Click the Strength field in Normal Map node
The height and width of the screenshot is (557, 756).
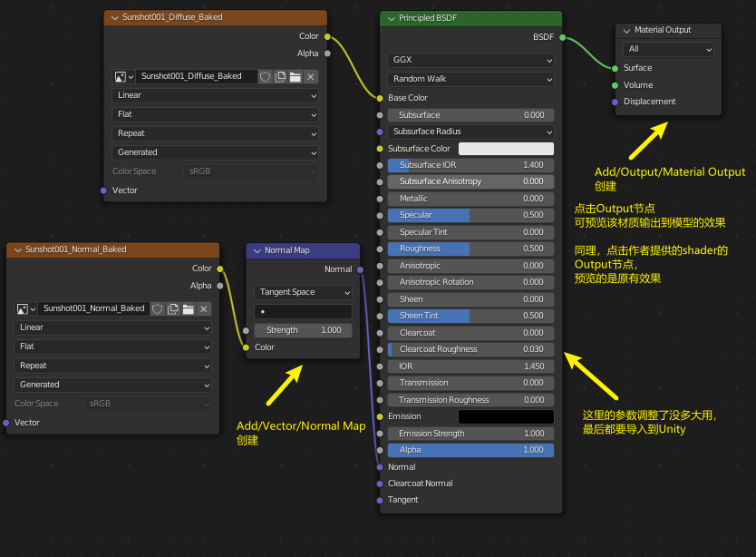303,330
